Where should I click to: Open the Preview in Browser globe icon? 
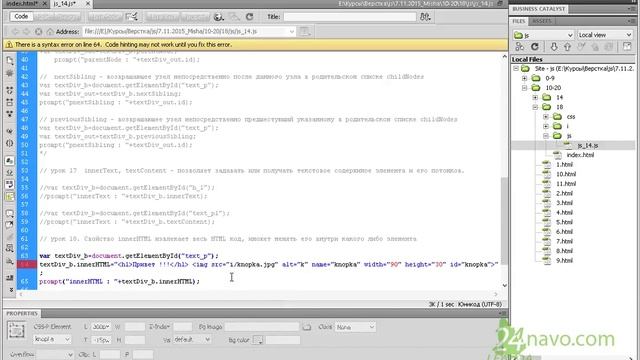point(219,17)
